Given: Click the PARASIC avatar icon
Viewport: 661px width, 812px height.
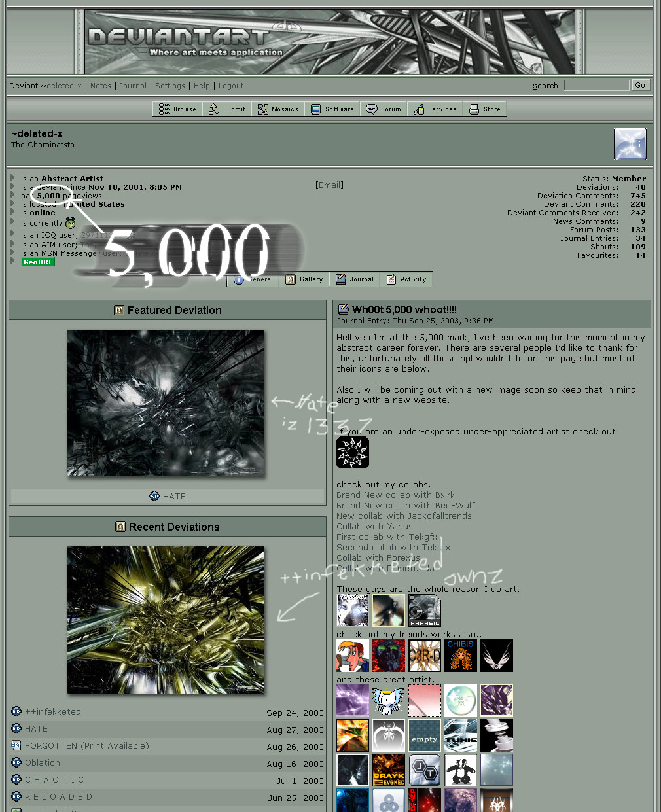Looking at the screenshot, I should point(425,610).
